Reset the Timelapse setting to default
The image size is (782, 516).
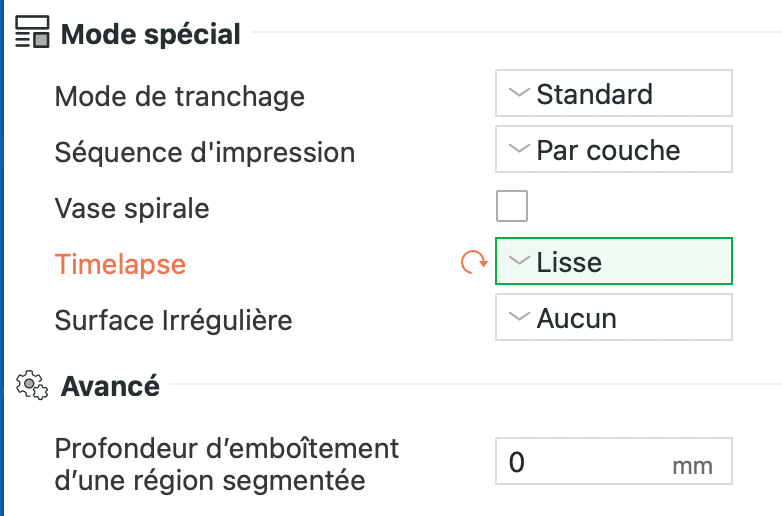click(x=472, y=263)
